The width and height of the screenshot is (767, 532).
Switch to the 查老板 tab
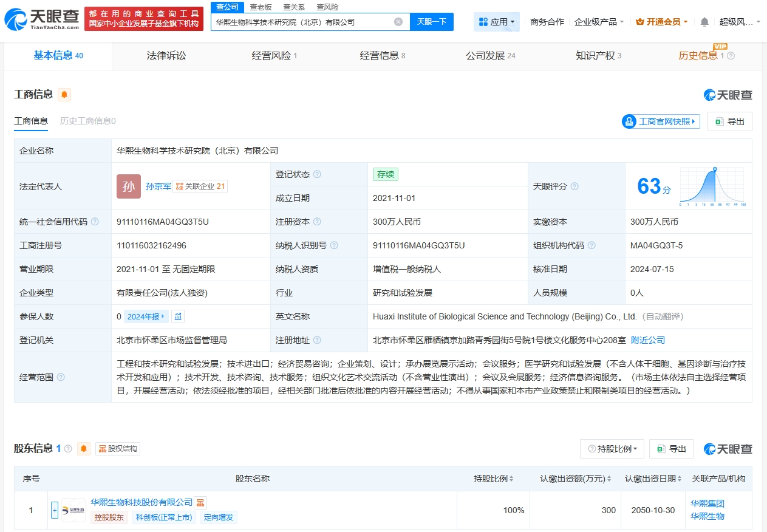[x=260, y=7]
